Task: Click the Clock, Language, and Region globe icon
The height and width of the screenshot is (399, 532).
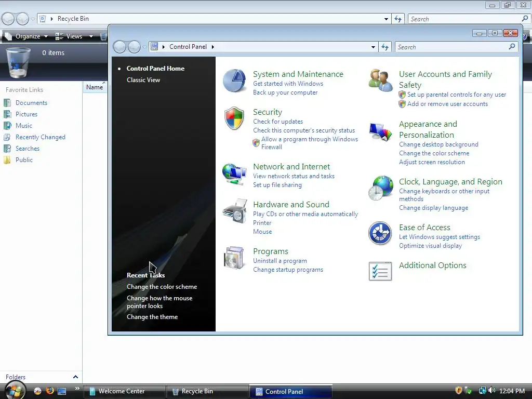Action: point(380,188)
